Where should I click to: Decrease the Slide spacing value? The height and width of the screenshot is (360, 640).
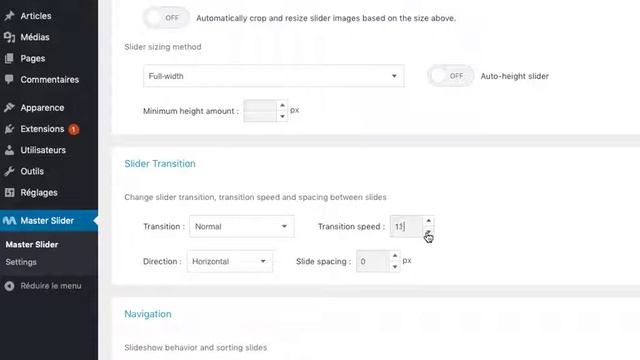[395, 267]
